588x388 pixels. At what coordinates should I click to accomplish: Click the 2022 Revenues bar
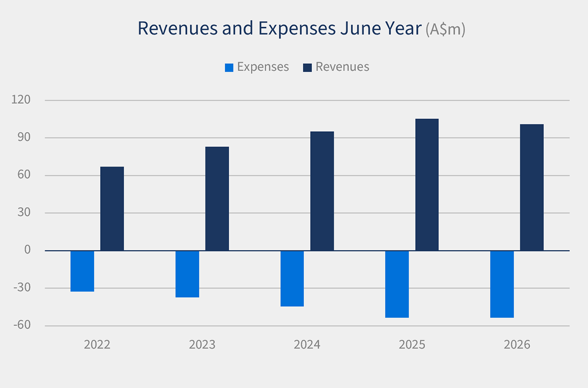pyautogui.click(x=112, y=208)
